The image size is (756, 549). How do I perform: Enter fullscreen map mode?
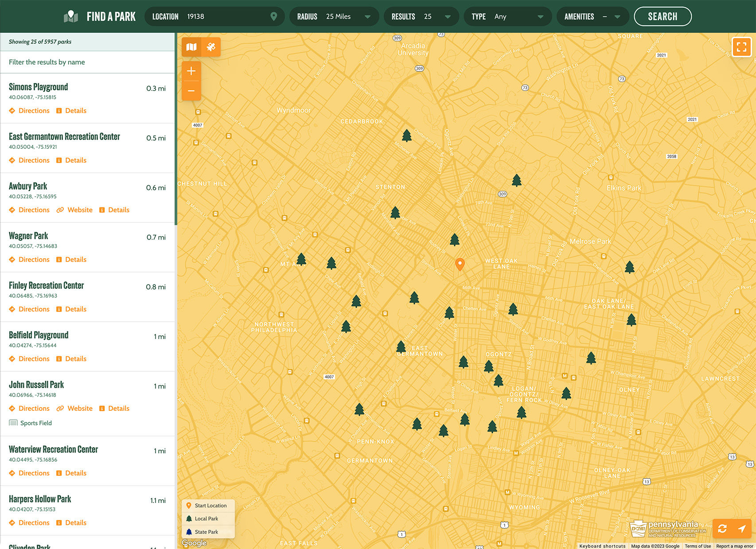[x=741, y=47]
